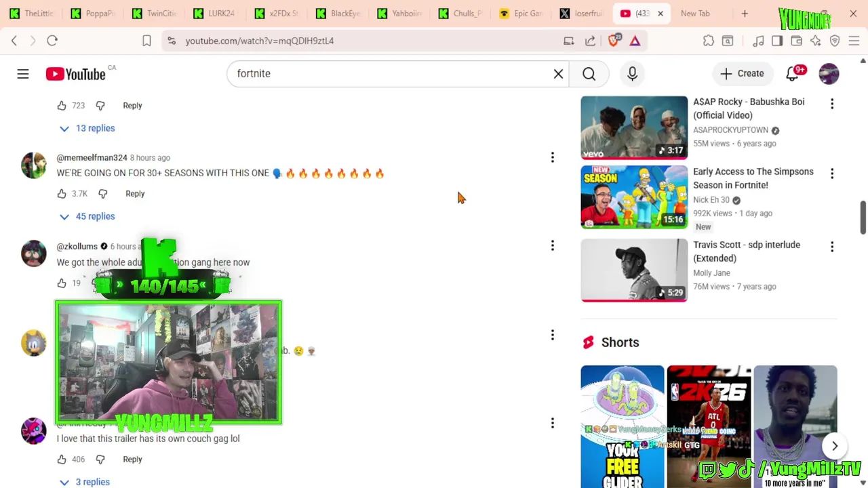View site information icon in address bar
868x488 pixels.
(x=172, y=41)
